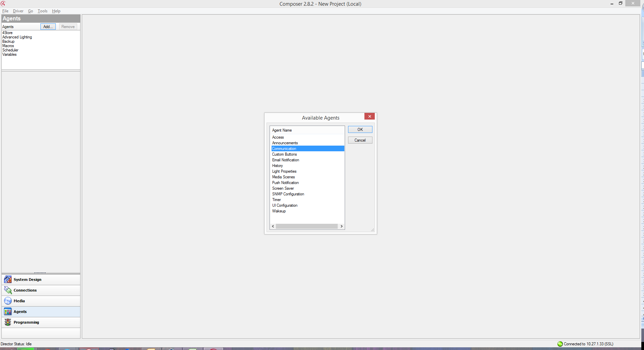Click the System Design icon
Viewport: 644px width, 350px height.
(x=8, y=280)
